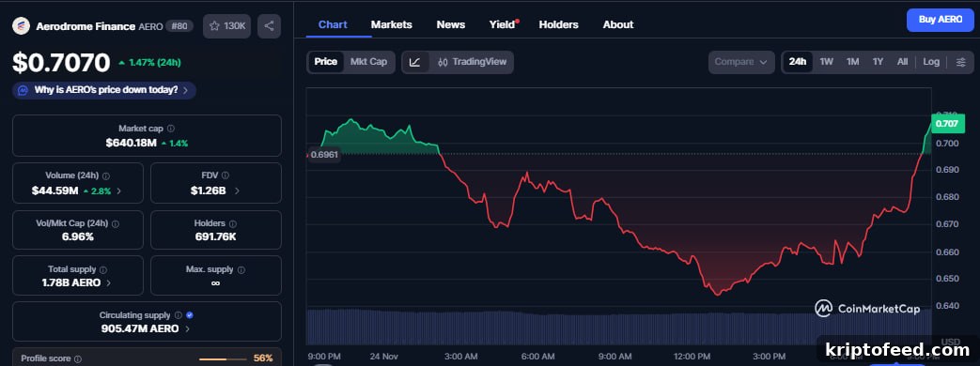Show info tooltip for Volume (24h)
980x366 pixels.
click(105, 176)
